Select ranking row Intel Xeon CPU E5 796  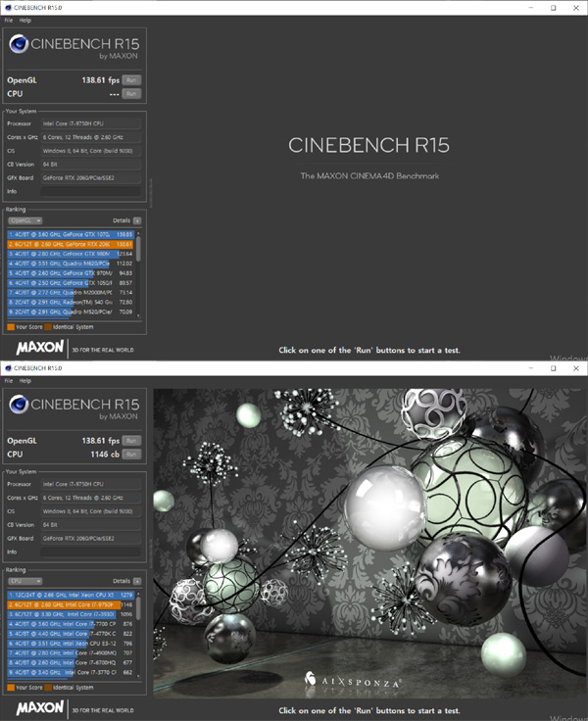(71, 644)
